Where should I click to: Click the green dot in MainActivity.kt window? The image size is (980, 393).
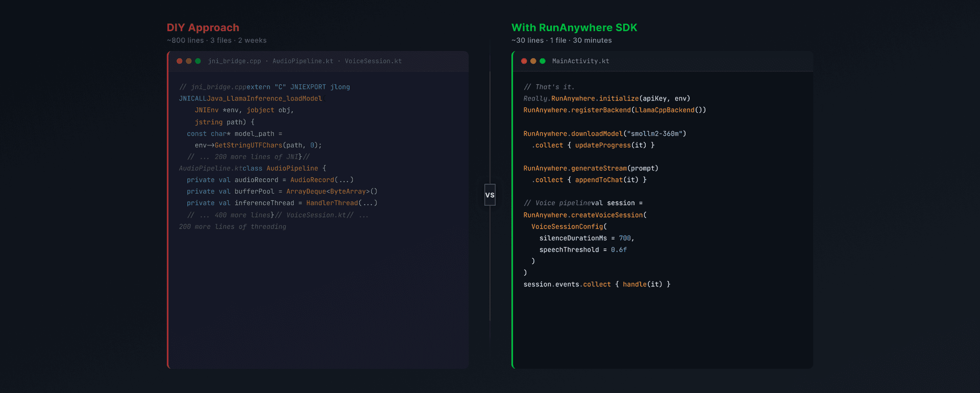click(543, 61)
